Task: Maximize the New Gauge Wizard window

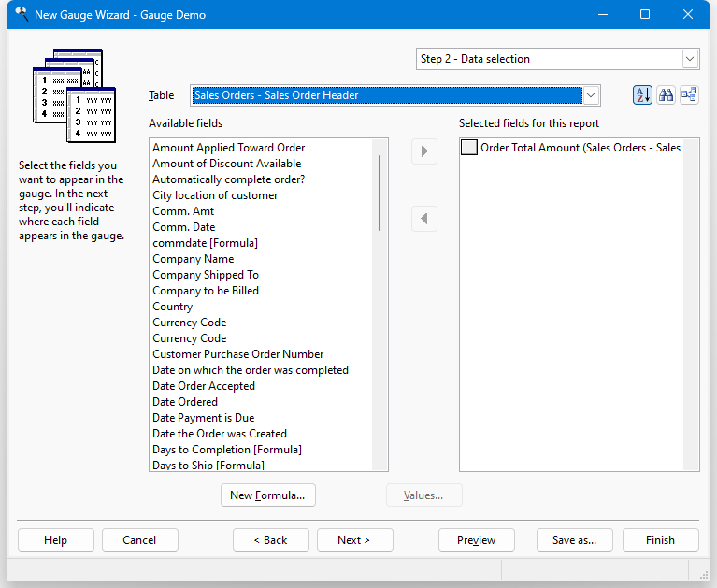Action: [645, 15]
